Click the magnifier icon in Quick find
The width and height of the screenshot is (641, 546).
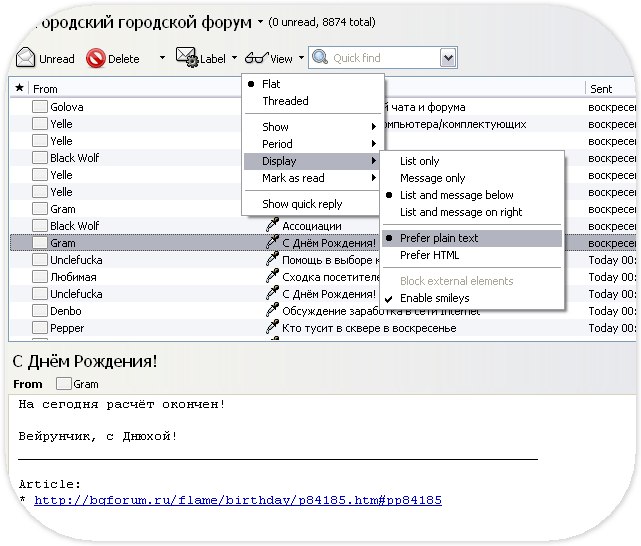coord(320,58)
